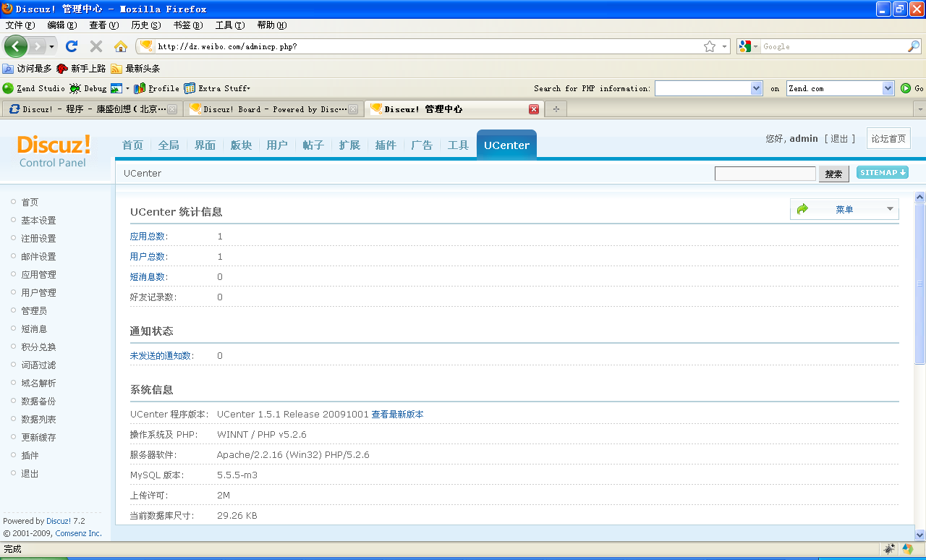Screen dimensions: 926x560
Task: Open the 短消息数 link
Action: coord(149,277)
